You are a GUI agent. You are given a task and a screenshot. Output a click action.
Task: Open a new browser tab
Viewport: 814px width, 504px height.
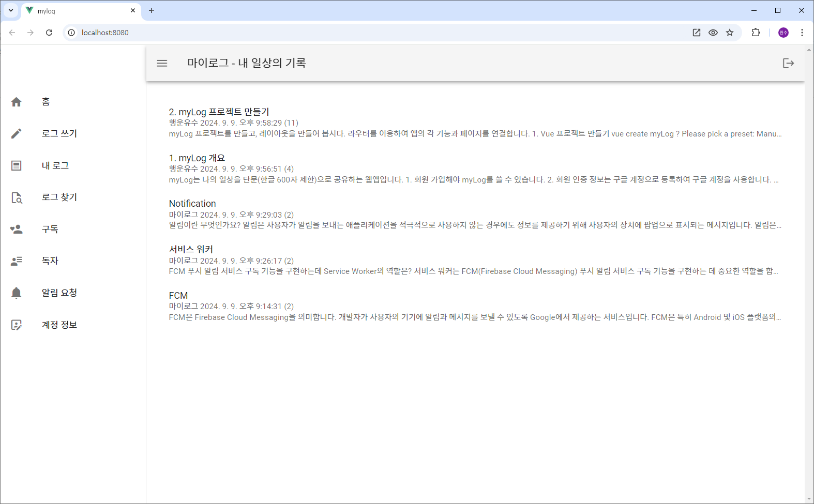[152, 10]
